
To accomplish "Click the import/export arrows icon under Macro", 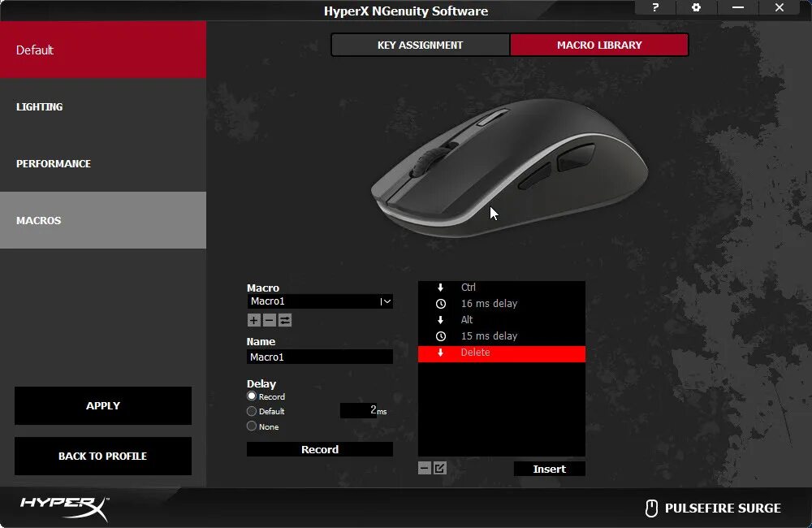I will pos(285,320).
